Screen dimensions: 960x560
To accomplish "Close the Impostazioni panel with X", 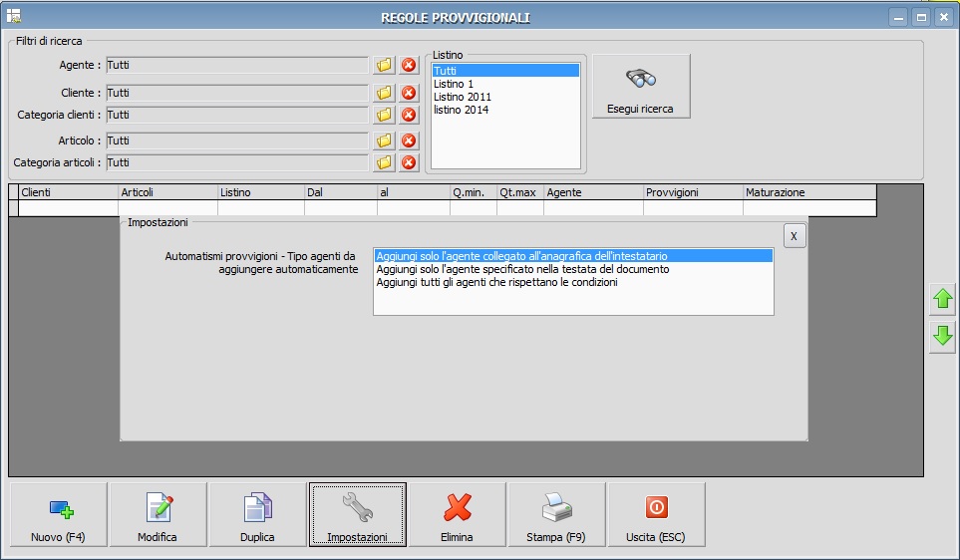I will tap(795, 236).
